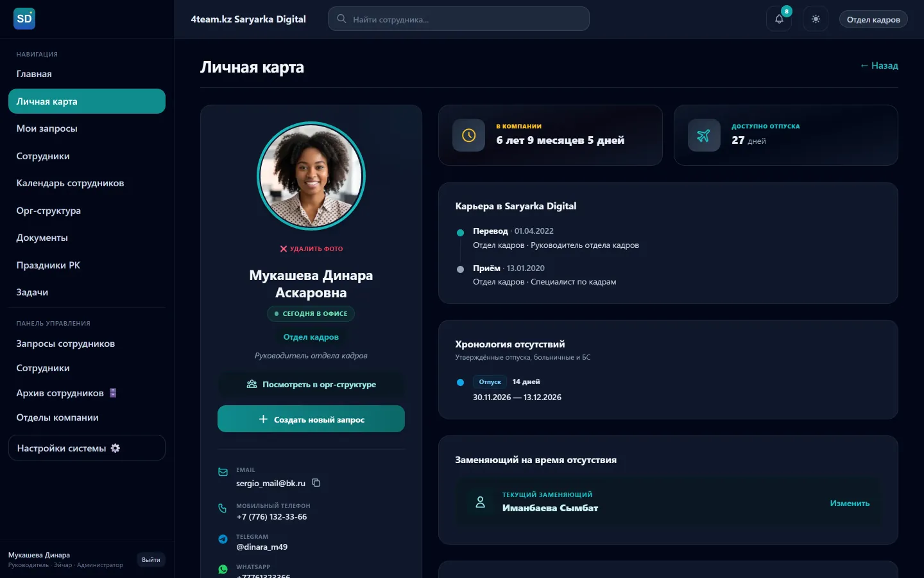
Task: Open the notifications bell
Action: tap(779, 19)
